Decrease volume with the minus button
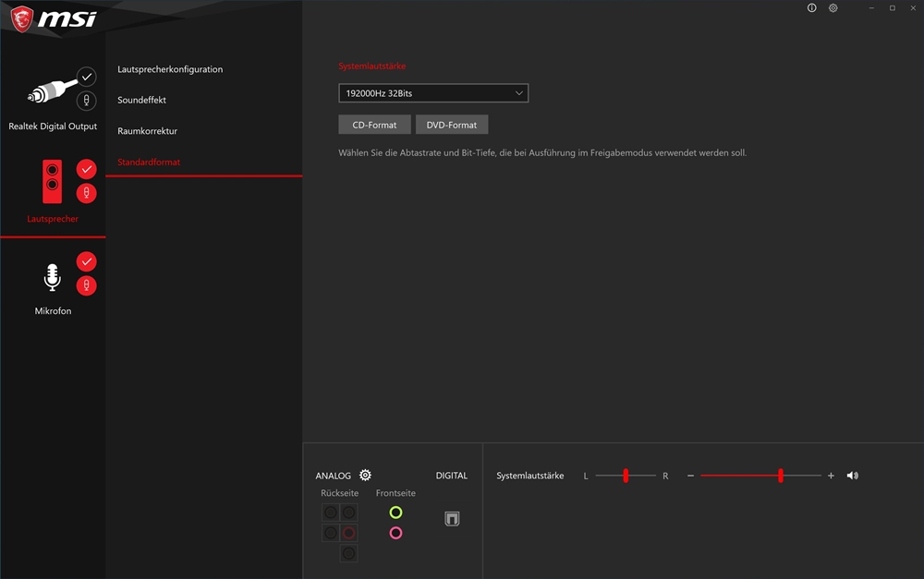Screen dimensions: 924x579 (x=690, y=476)
